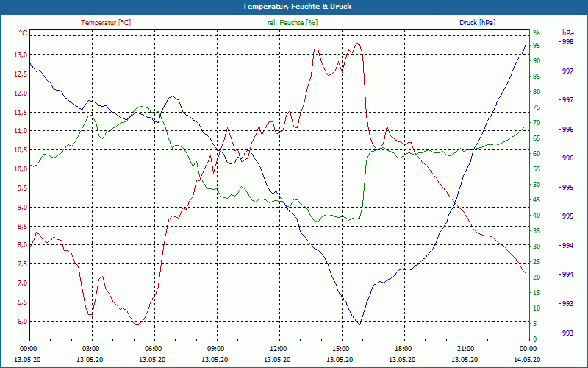Click the green '40' humidity axis value

click(537, 216)
